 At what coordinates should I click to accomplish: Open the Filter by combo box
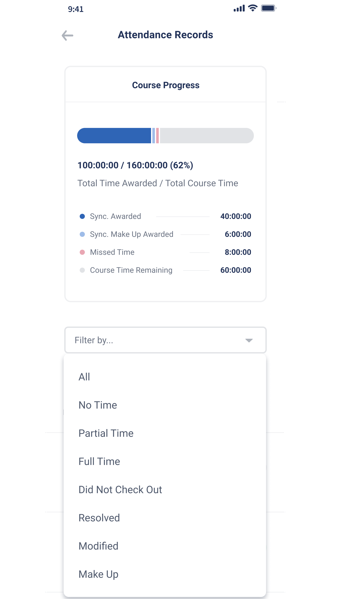pyautogui.click(x=165, y=340)
